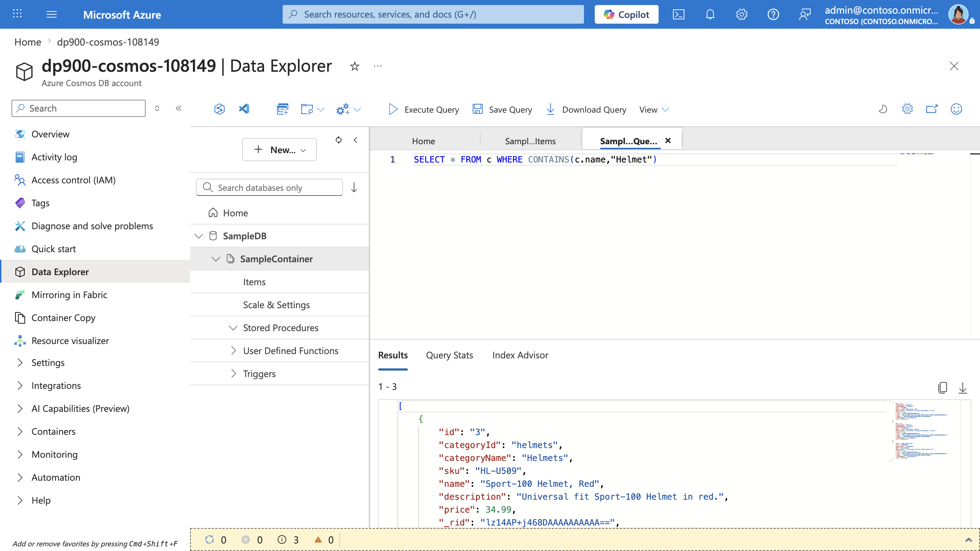Expand the notification console bar
The image size is (980, 551).
(x=968, y=540)
